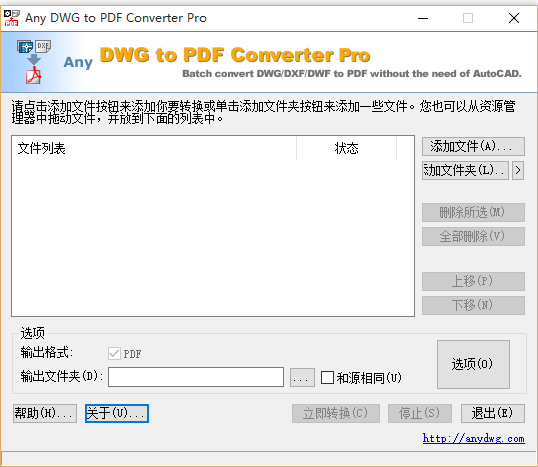Click the 添加文件(A)... button
This screenshot has height=467, width=538.
pos(473,147)
